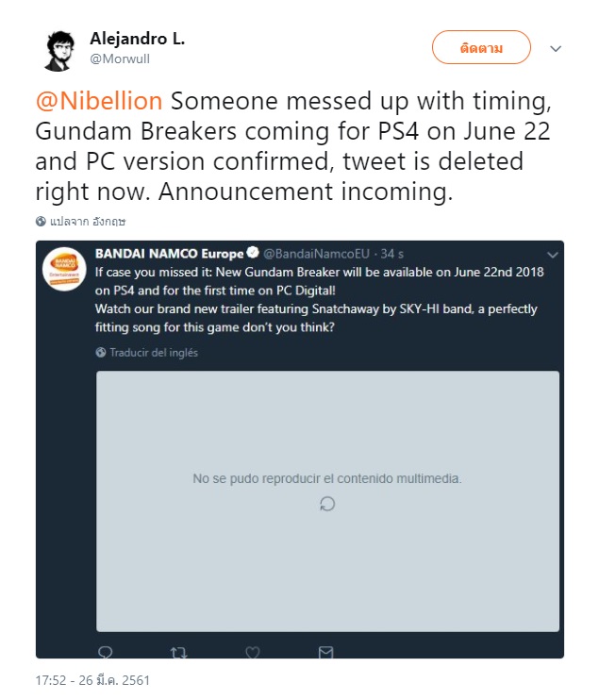Toggle the heart like icon
This screenshot has height=700, width=599.
(252, 652)
